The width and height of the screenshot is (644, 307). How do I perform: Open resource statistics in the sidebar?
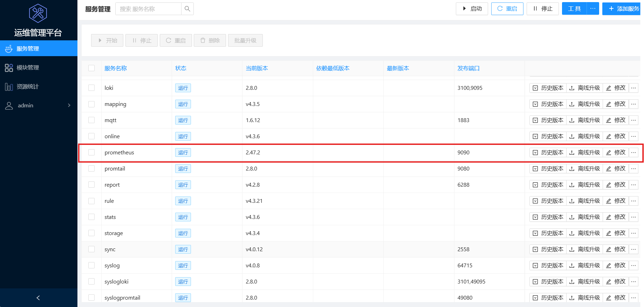(x=28, y=87)
